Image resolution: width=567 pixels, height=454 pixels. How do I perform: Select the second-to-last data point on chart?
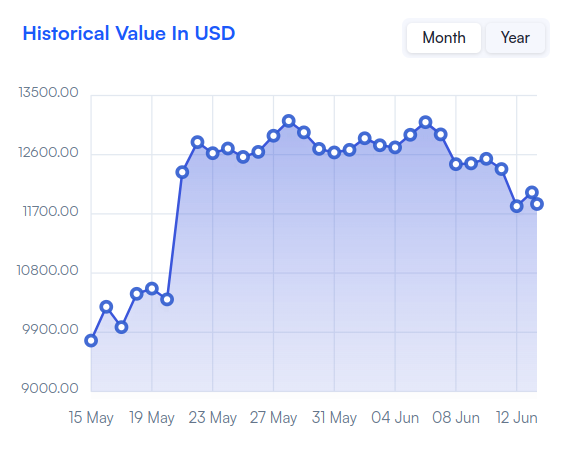(x=532, y=192)
